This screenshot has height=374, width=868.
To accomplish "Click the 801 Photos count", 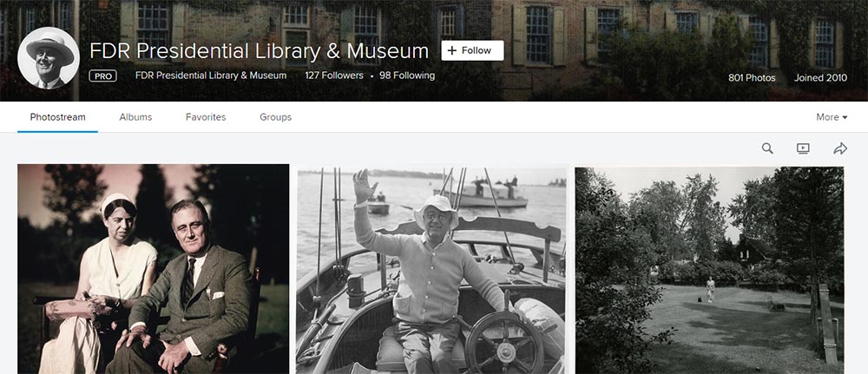I will (x=752, y=77).
